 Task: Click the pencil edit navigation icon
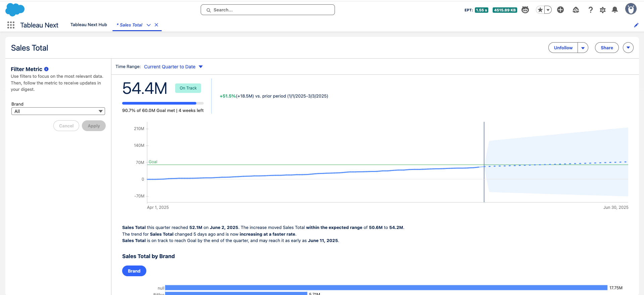636,25
